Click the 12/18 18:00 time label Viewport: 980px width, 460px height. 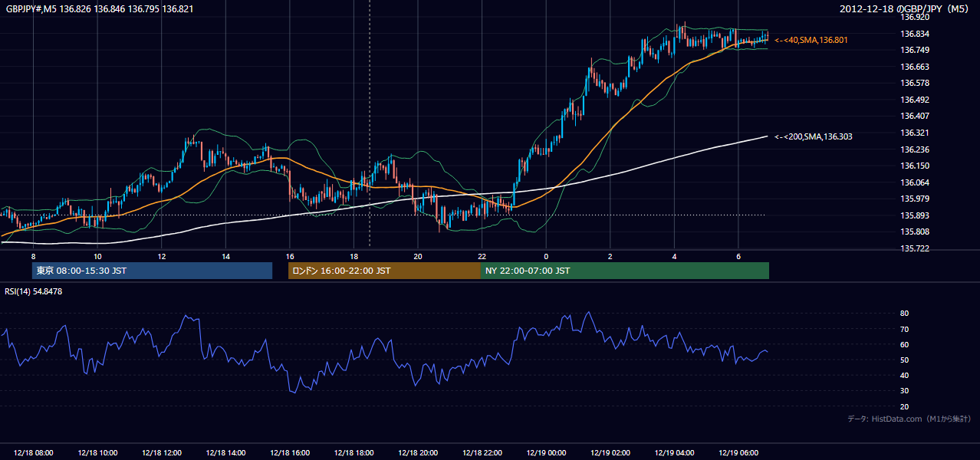pos(354,453)
